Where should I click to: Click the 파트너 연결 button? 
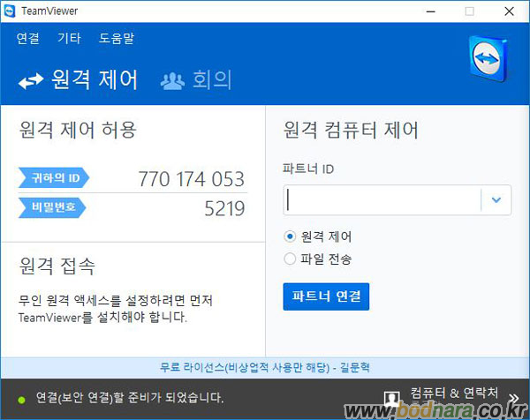click(326, 296)
